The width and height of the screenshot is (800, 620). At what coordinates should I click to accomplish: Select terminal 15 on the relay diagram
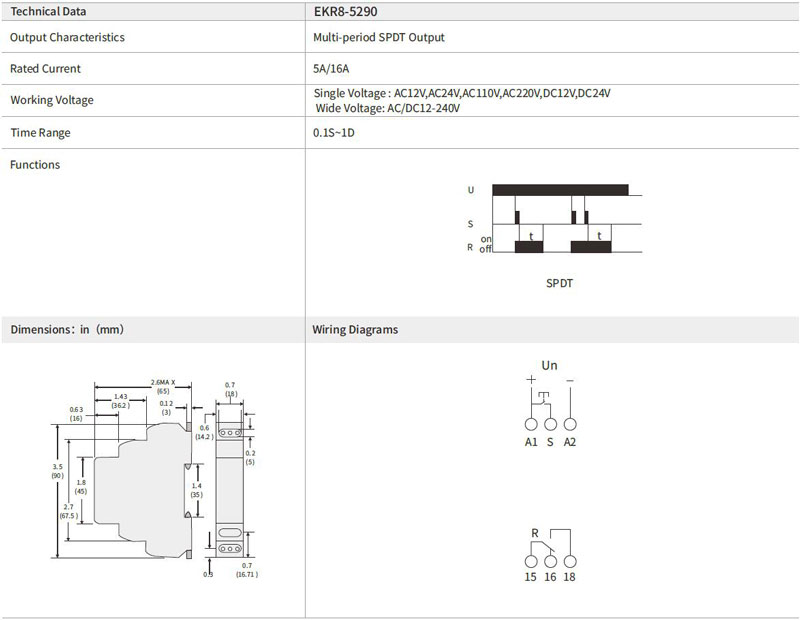(x=531, y=562)
